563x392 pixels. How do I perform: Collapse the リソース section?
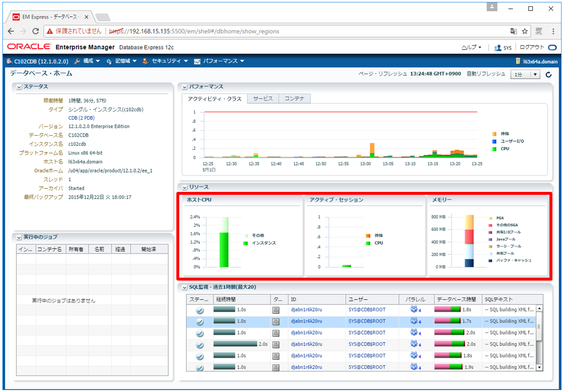(x=185, y=188)
